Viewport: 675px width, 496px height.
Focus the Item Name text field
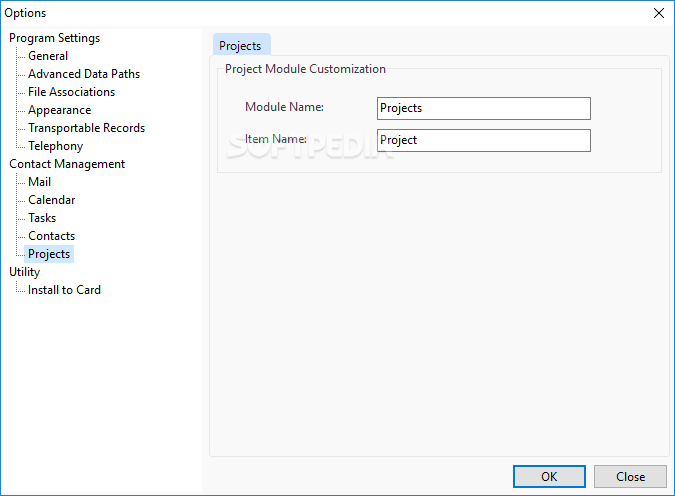pos(483,140)
